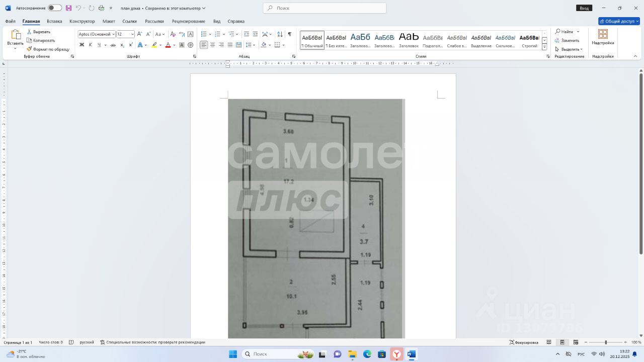Viewport: 644px width, 362px height.
Task: Toggle paragraph marks (¶) display
Action: (289, 34)
